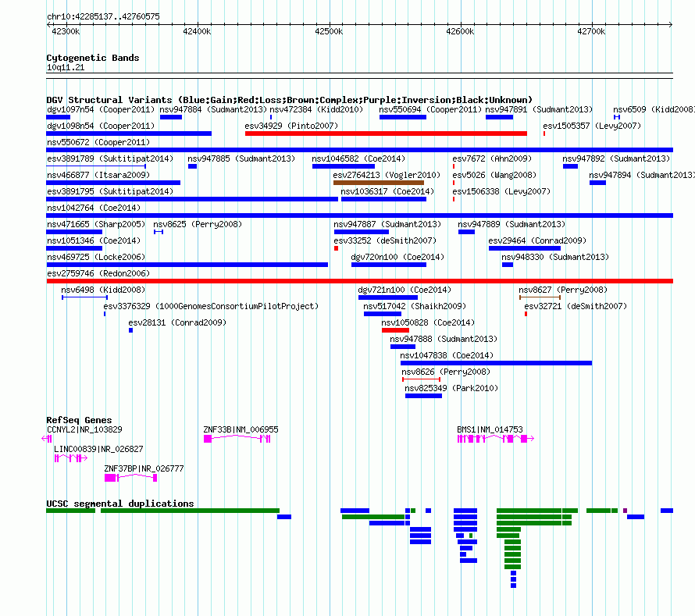Click nsv947888 (Sudmant2013) label
The width and height of the screenshot is (695, 616).
[444, 339]
